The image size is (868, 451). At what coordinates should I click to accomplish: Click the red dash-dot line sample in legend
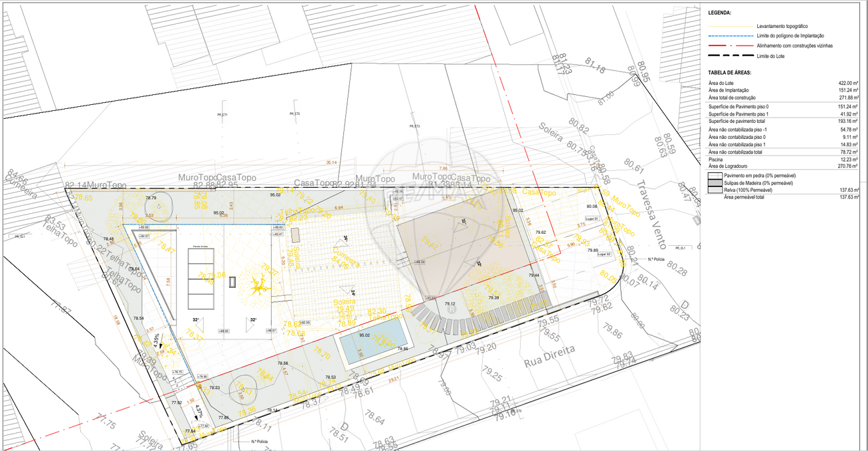(x=730, y=45)
